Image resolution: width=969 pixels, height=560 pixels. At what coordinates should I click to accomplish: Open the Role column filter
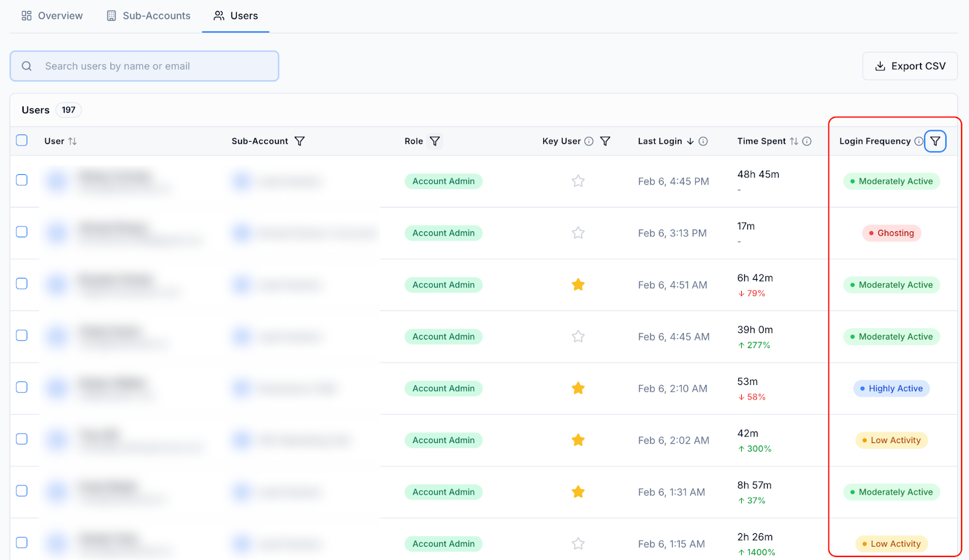pyautogui.click(x=435, y=141)
